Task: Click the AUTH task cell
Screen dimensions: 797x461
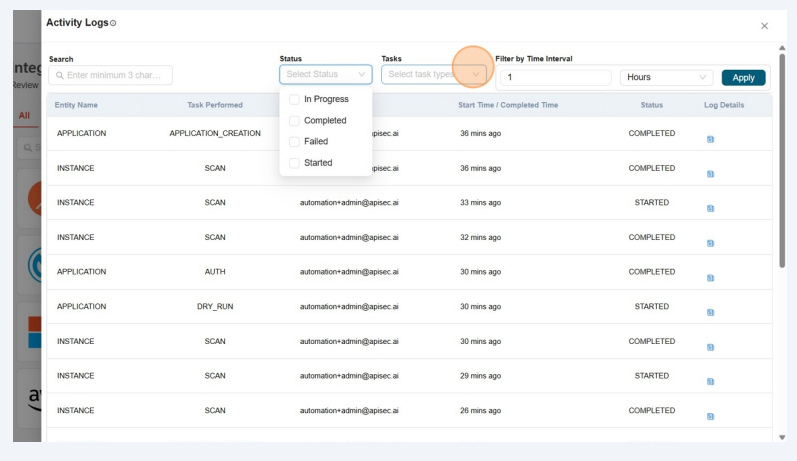Action: (x=215, y=272)
